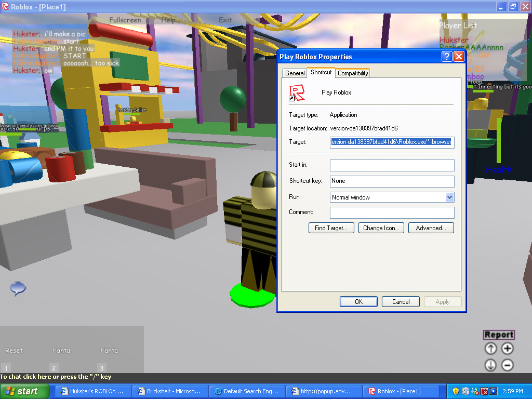The height and width of the screenshot is (399, 532).
Task: Open the Run dropdown list
Action: (449, 197)
